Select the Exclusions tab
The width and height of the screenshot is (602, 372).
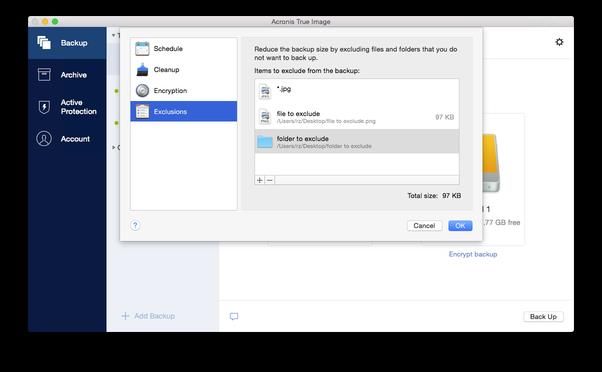click(x=184, y=111)
